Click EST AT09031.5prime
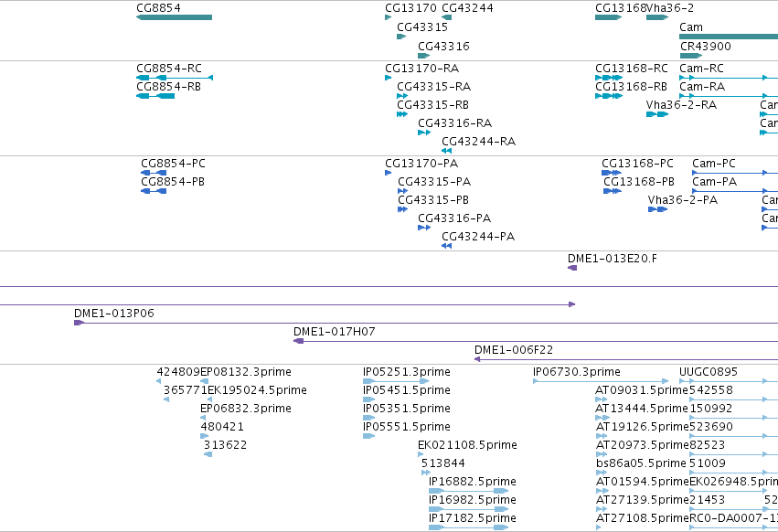This screenshot has height=532, width=778. 602,399
